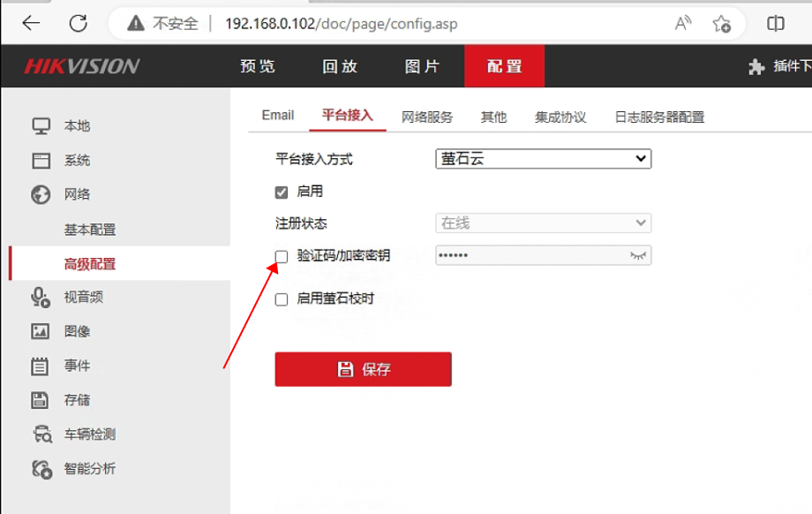
Task: Open the 日志服务器配置 tab
Action: coord(659,117)
